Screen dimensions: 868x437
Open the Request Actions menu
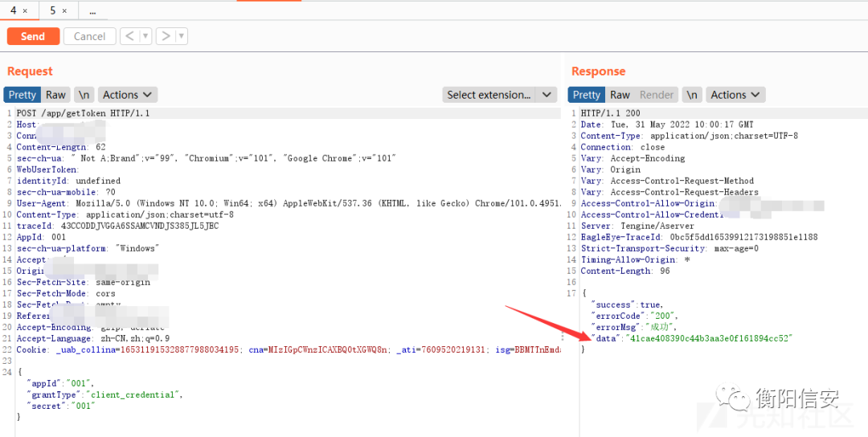coord(127,95)
